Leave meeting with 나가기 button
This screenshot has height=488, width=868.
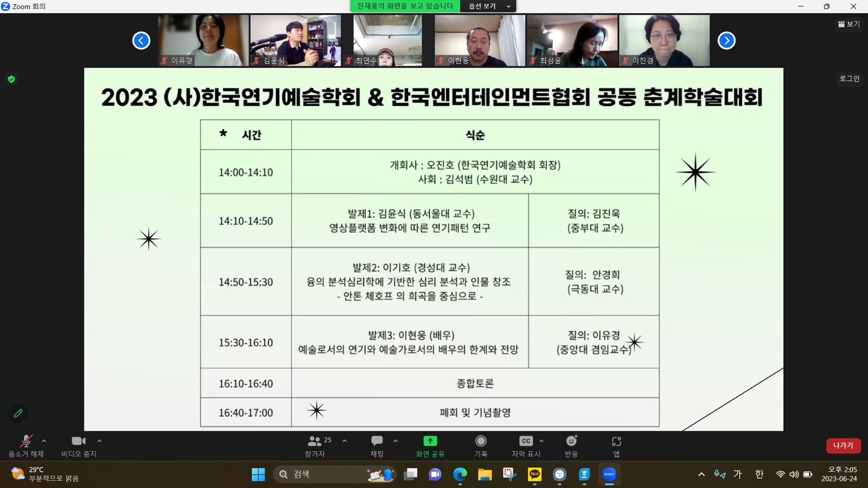(x=843, y=446)
